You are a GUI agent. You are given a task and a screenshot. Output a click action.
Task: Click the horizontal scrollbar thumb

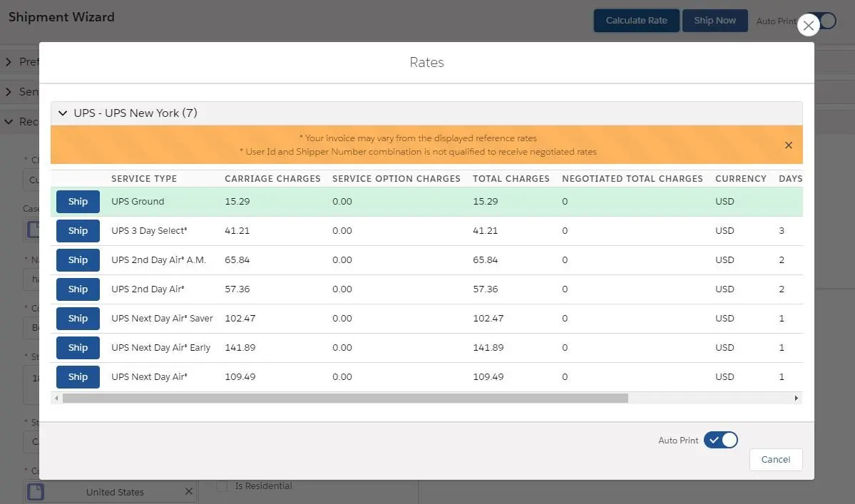coord(345,398)
